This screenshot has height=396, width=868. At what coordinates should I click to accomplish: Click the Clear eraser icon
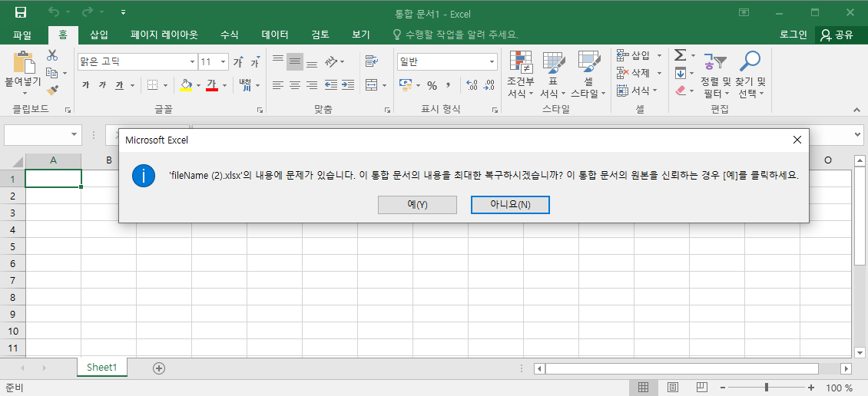point(681,90)
